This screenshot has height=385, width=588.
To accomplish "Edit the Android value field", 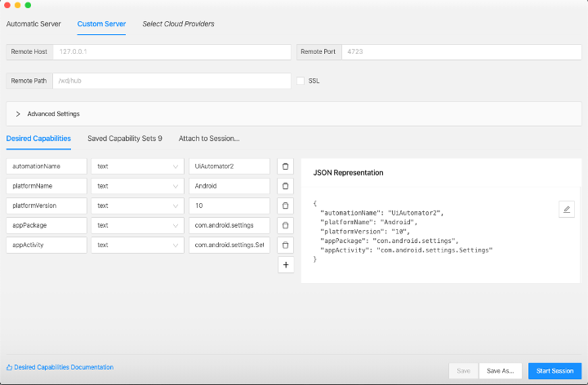I will [229, 186].
